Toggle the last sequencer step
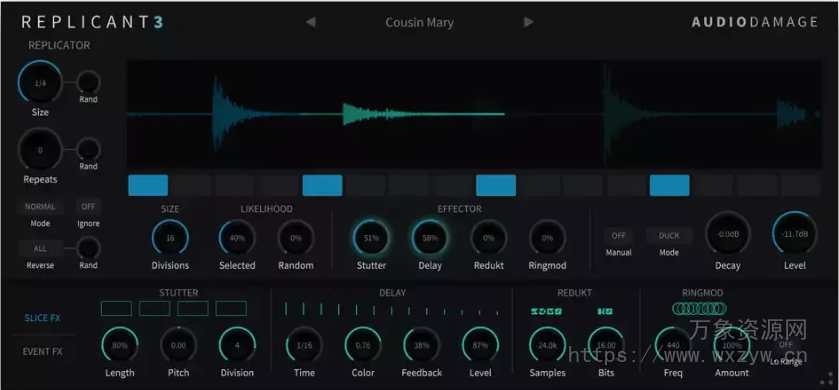The width and height of the screenshot is (839, 390). click(800, 185)
